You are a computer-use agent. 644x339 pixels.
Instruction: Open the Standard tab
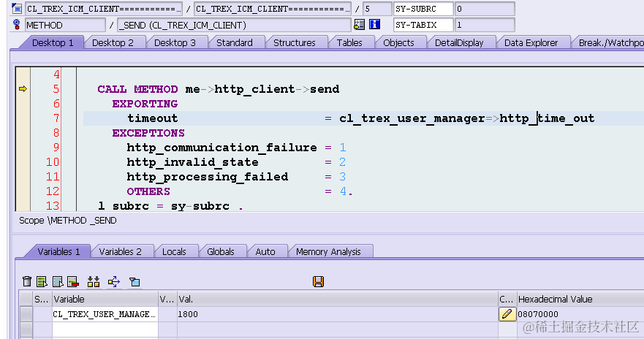pos(235,42)
